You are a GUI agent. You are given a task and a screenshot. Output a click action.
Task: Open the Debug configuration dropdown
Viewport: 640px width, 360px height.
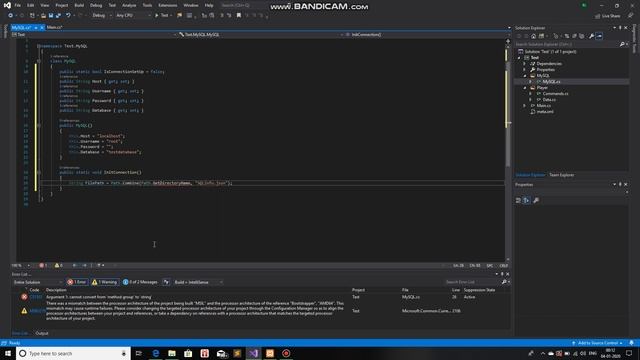[x=102, y=16]
